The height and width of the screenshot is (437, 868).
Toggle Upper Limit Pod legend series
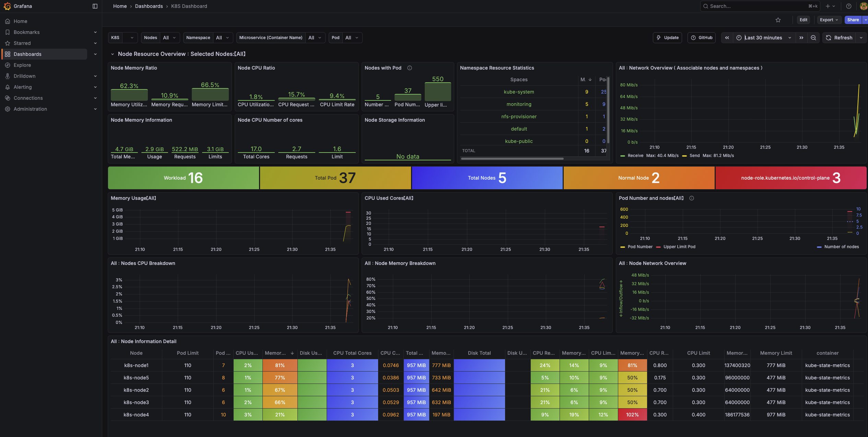pyautogui.click(x=679, y=247)
